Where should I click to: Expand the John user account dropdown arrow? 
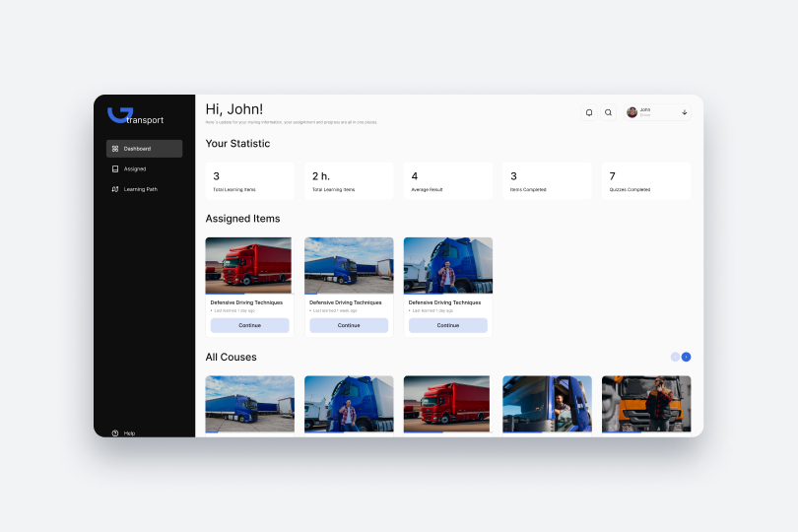pyautogui.click(x=684, y=112)
